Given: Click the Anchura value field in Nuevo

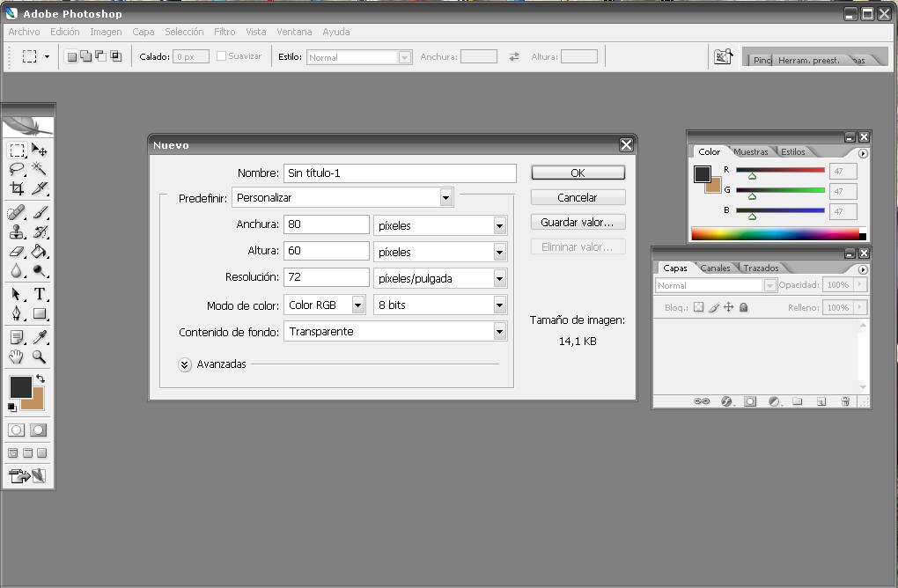Looking at the screenshot, I should [x=327, y=224].
